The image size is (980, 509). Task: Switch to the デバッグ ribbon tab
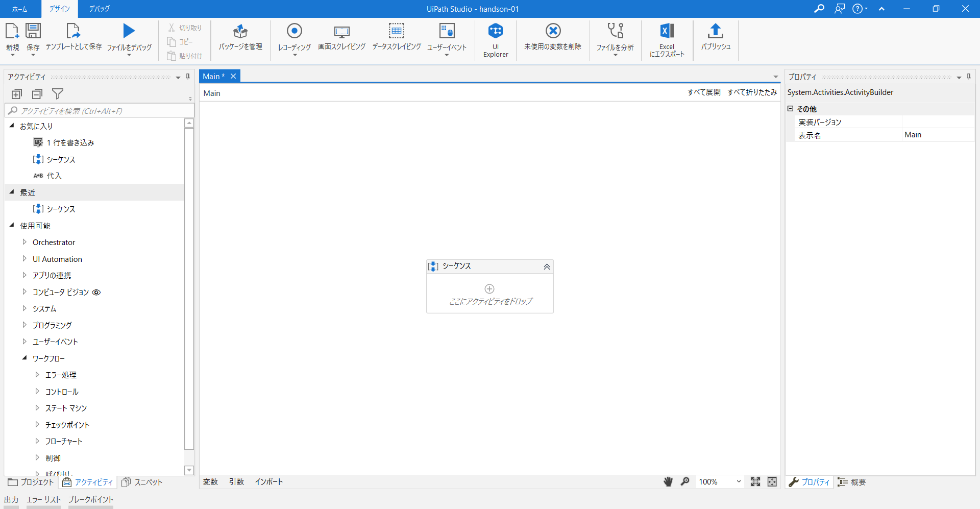point(100,9)
